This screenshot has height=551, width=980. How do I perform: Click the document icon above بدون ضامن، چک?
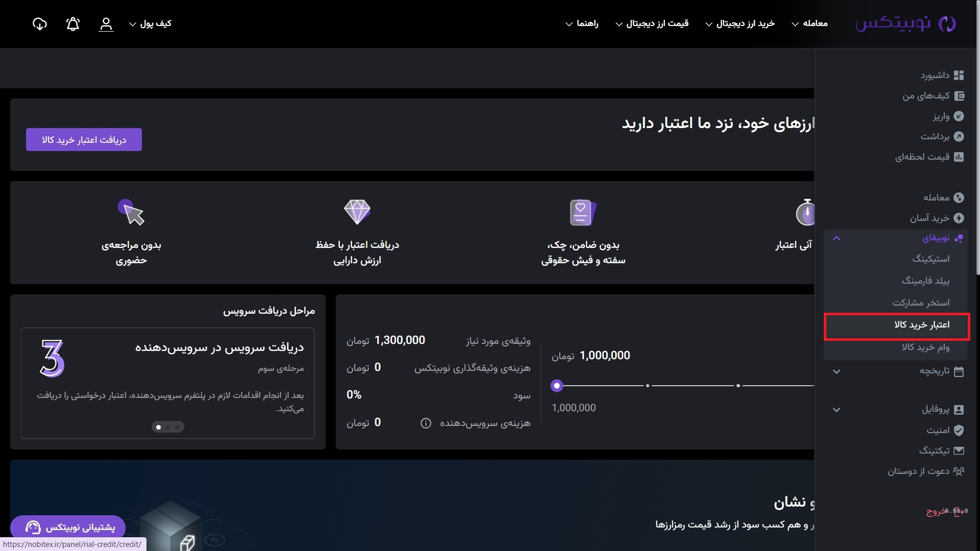[x=583, y=212]
